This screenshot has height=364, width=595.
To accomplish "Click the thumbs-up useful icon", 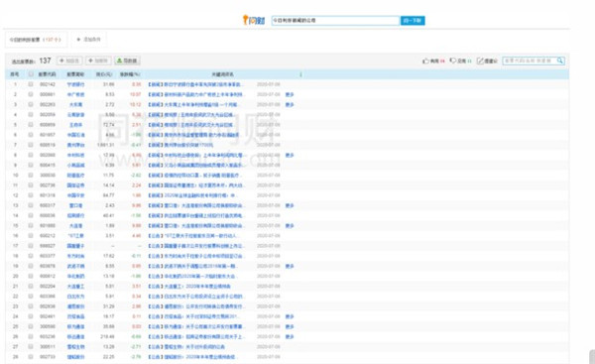I will 425,61.
